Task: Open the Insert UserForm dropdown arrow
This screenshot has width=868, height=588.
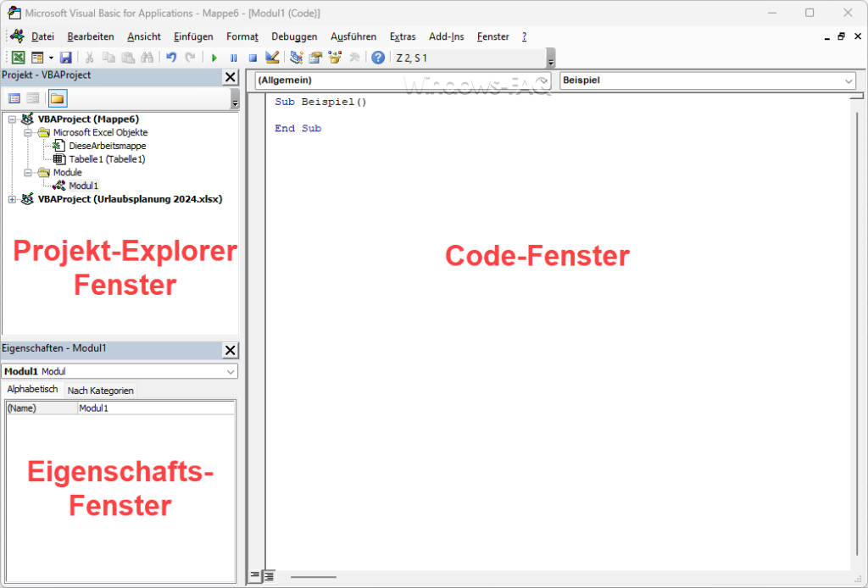Action: pos(51,58)
